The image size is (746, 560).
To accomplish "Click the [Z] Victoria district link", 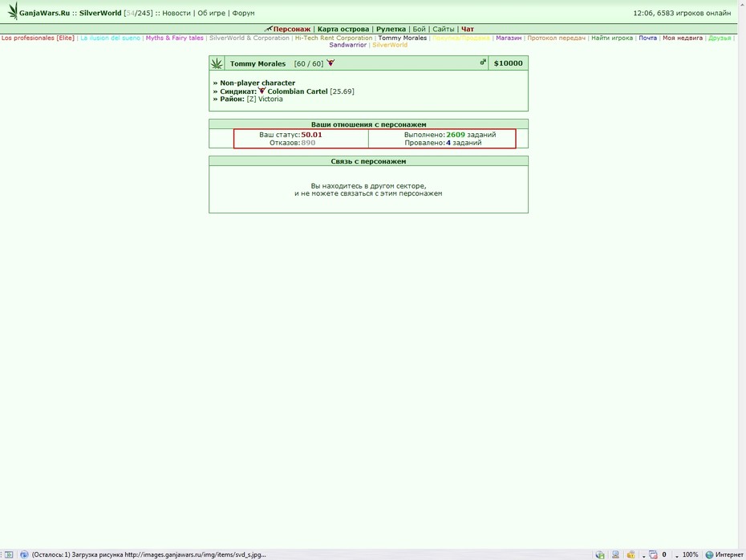I will [x=265, y=99].
